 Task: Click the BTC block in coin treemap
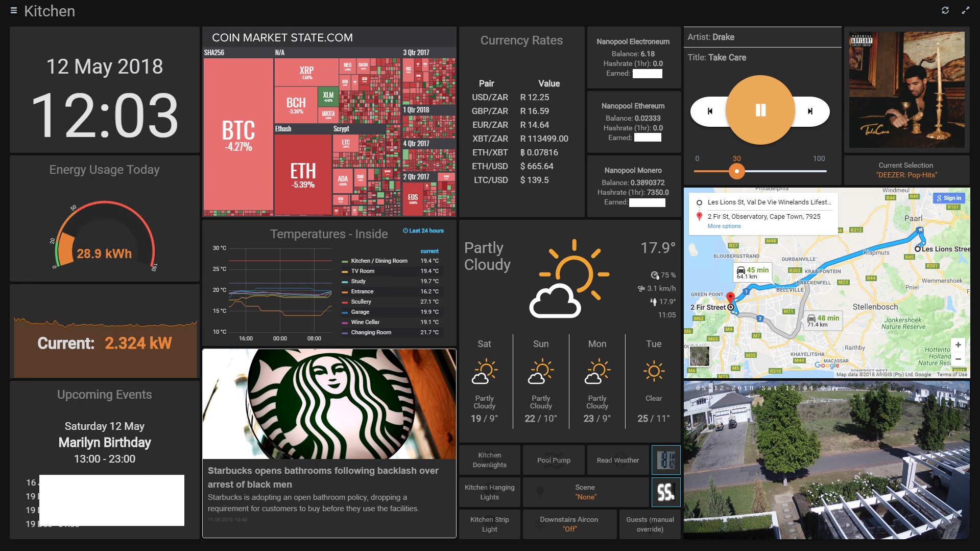[238, 134]
